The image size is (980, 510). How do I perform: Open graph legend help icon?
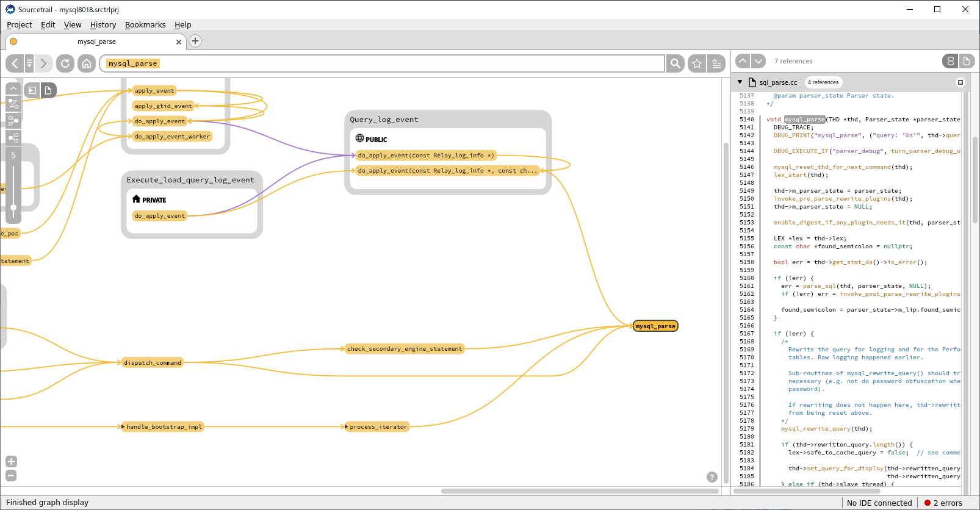(x=712, y=477)
